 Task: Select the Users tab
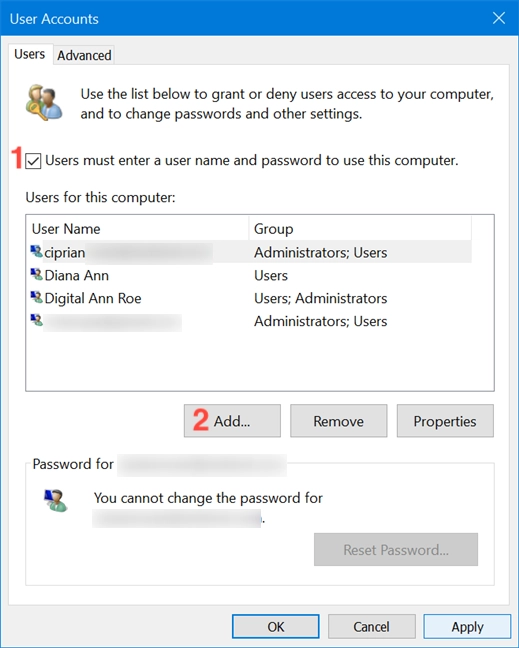point(30,54)
